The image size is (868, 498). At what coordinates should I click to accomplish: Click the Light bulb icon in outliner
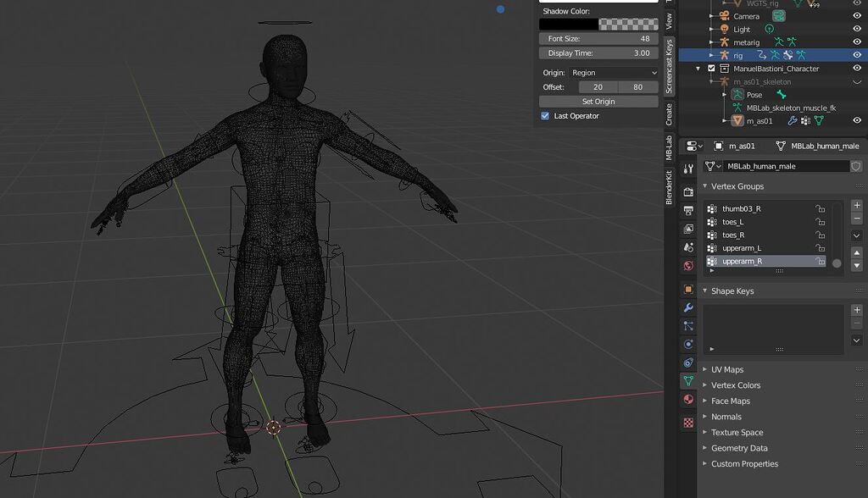[x=724, y=29]
